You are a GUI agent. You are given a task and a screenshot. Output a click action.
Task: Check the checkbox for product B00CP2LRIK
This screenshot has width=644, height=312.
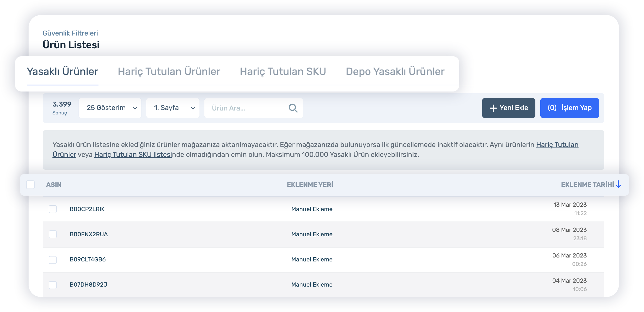click(x=52, y=209)
